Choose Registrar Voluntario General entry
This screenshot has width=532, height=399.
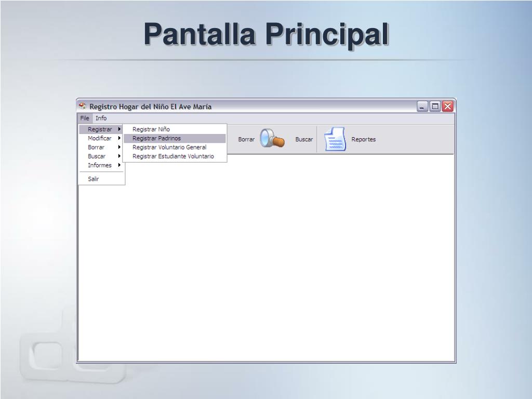click(x=175, y=147)
